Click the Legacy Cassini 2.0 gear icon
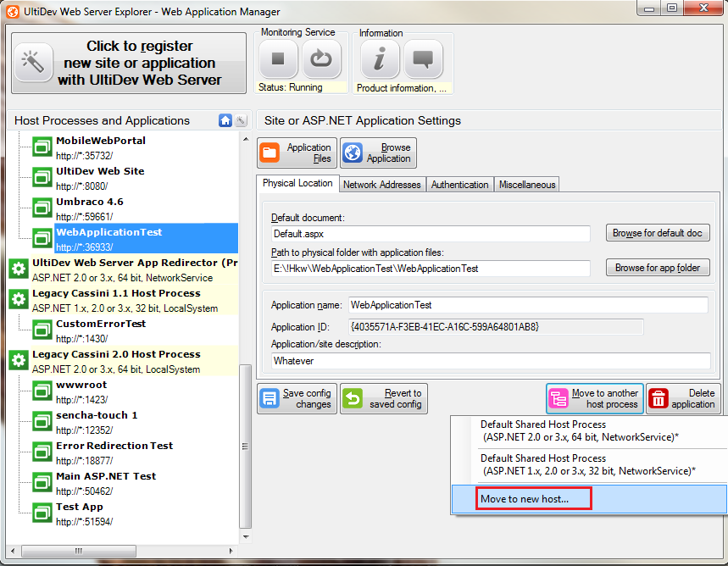 coord(19,360)
